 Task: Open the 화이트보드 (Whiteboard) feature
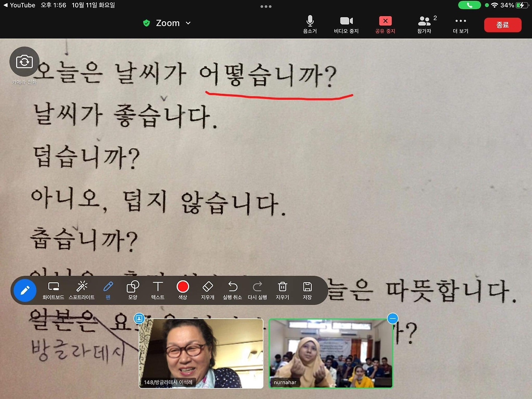pos(53,290)
